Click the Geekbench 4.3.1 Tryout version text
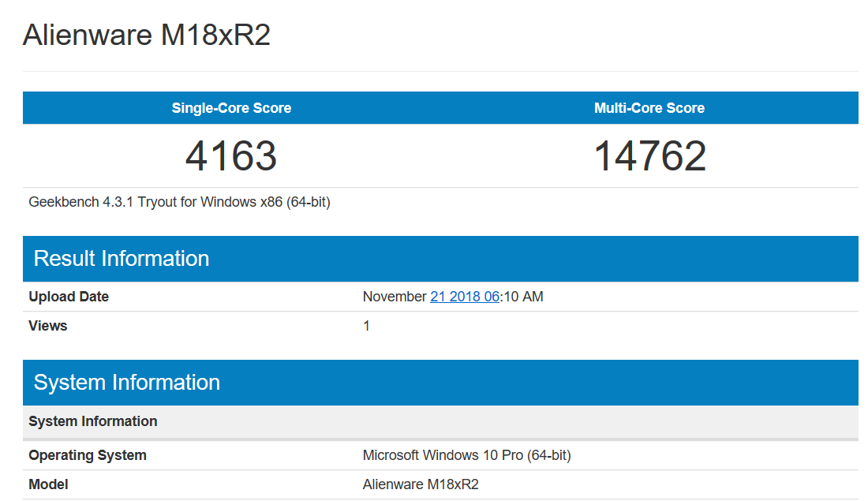 (179, 202)
